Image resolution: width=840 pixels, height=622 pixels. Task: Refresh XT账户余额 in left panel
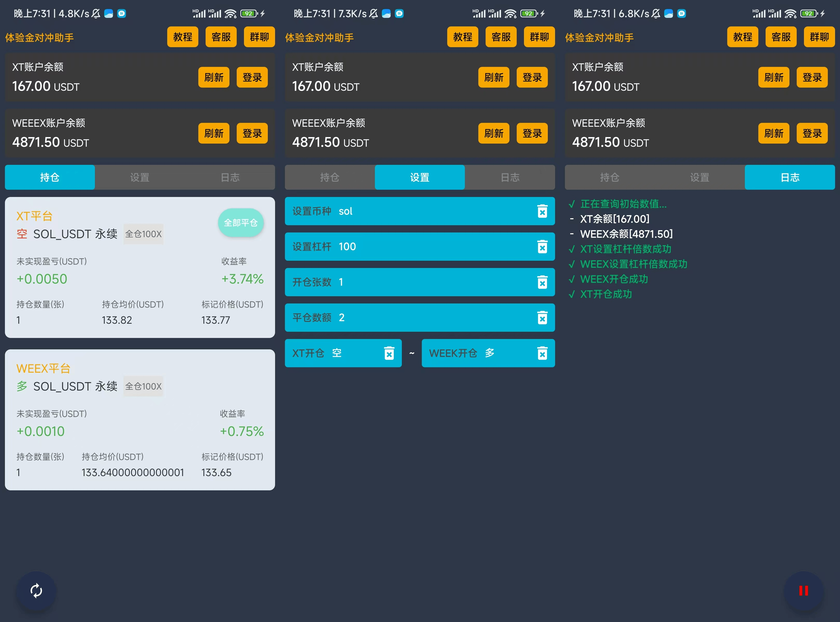214,77
